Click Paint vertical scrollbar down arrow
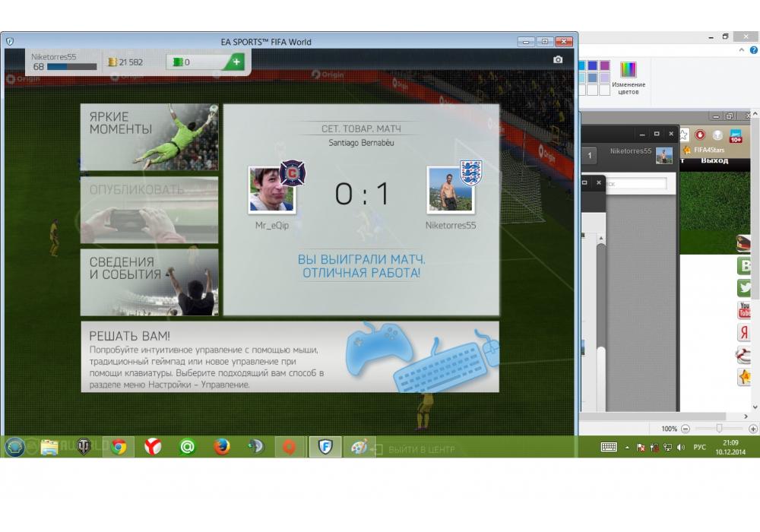 coord(755,407)
